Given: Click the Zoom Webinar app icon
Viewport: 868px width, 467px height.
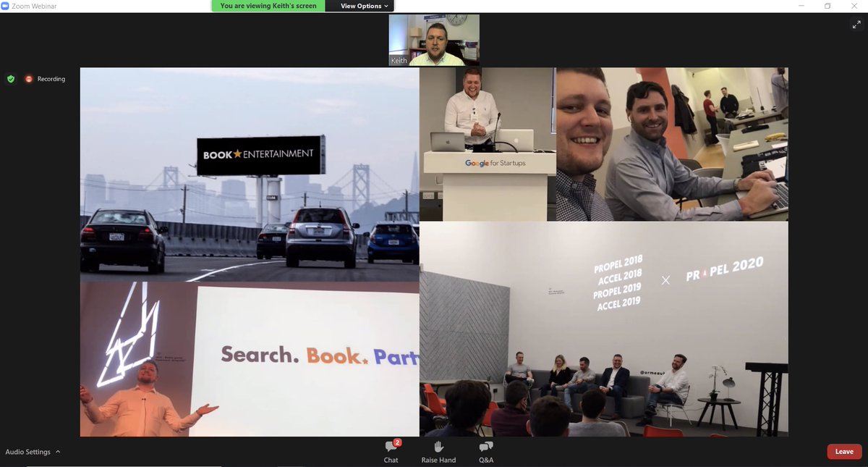Looking at the screenshot, I should [x=5, y=6].
